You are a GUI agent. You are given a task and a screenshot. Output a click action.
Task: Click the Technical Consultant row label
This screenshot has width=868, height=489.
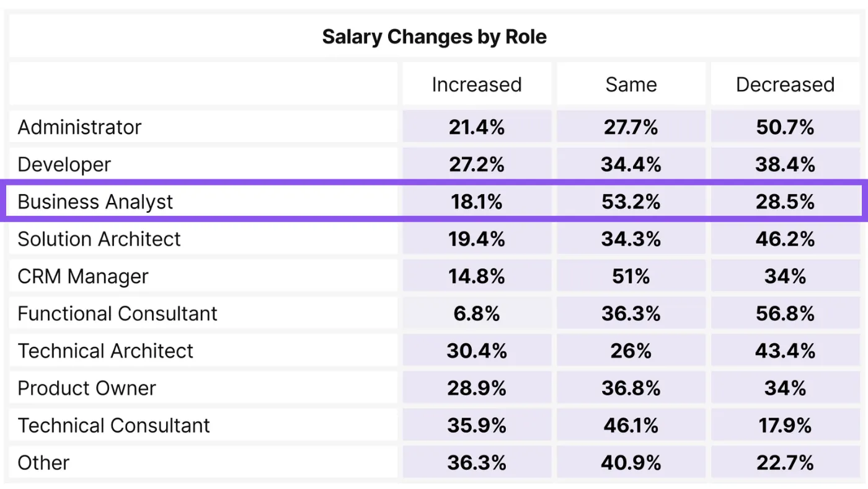tap(114, 425)
